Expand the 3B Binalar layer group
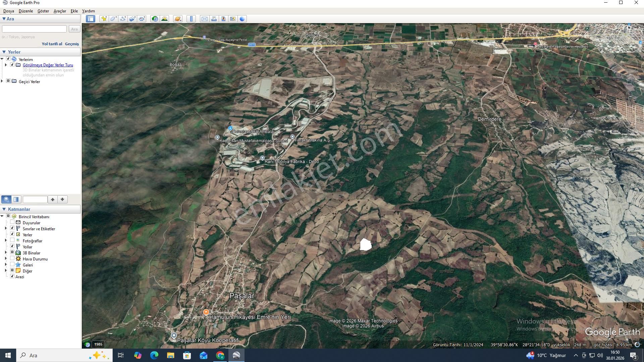The image size is (644, 362). [6, 252]
